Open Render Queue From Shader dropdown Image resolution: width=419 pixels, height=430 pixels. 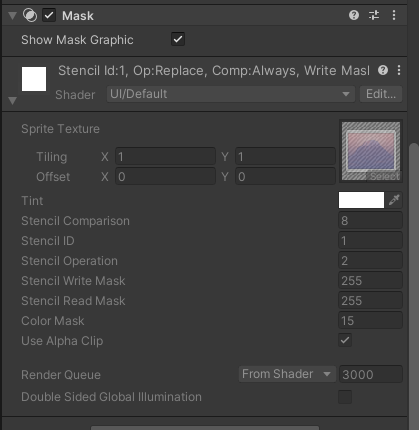[x=287, y=374]
